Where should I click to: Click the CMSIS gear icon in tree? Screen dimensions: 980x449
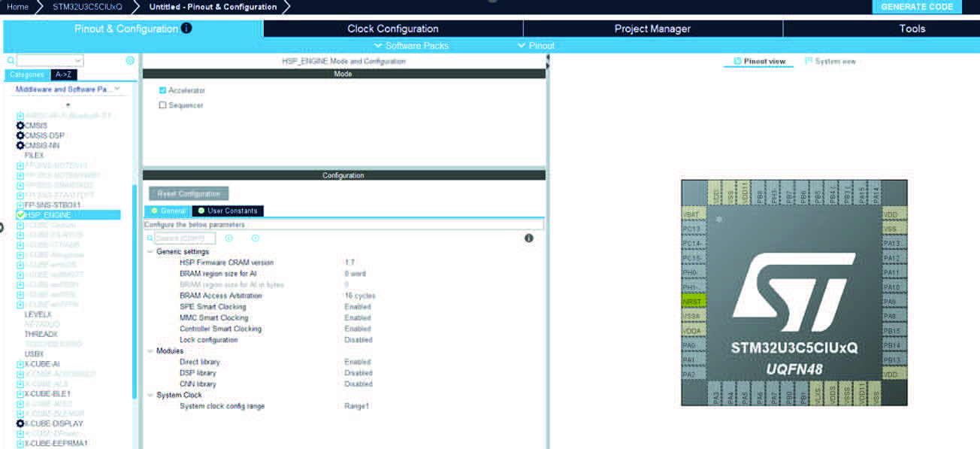pos(20,126)
